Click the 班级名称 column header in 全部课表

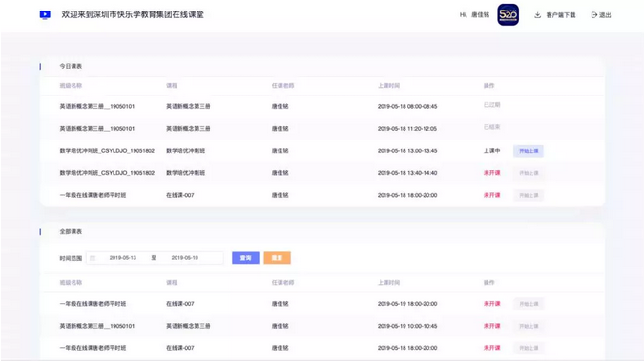point(71,283)
